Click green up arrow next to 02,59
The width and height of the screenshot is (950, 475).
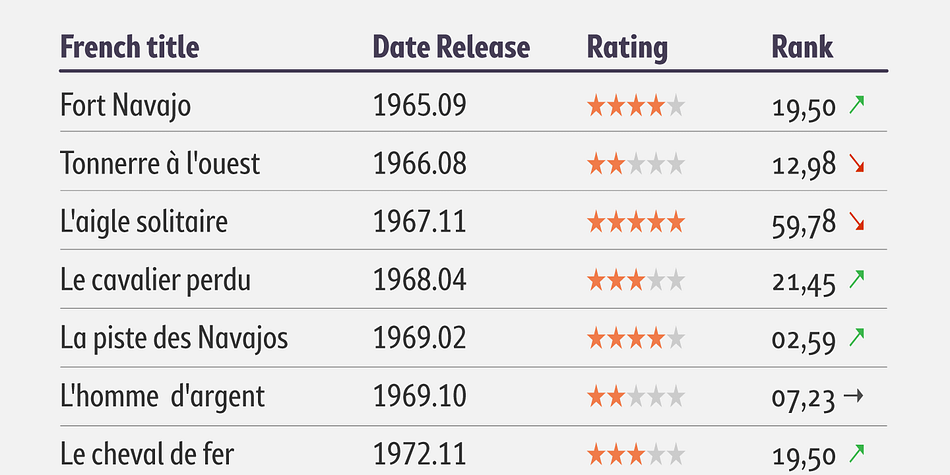(x=856, y=337)
